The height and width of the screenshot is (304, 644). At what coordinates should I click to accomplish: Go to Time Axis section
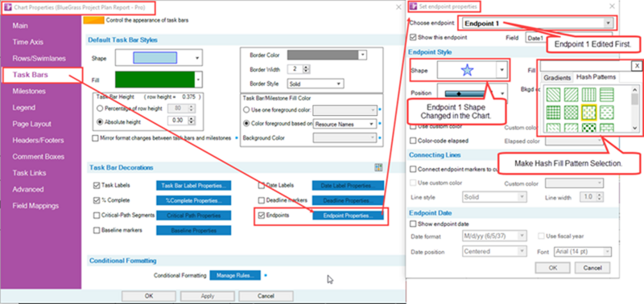click(x=27, y=43)
